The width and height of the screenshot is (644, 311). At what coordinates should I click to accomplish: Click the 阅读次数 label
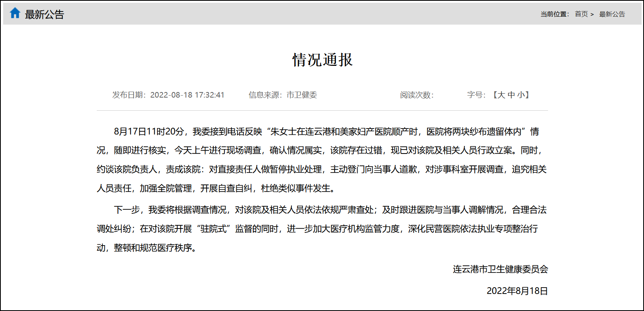pyautogui.click(x=417, y=95)
